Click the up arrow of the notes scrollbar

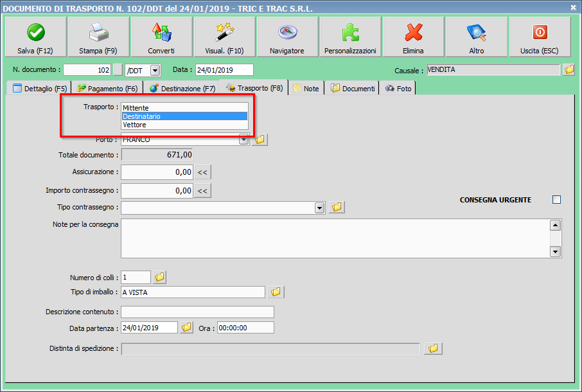click(x=555, y=226)
